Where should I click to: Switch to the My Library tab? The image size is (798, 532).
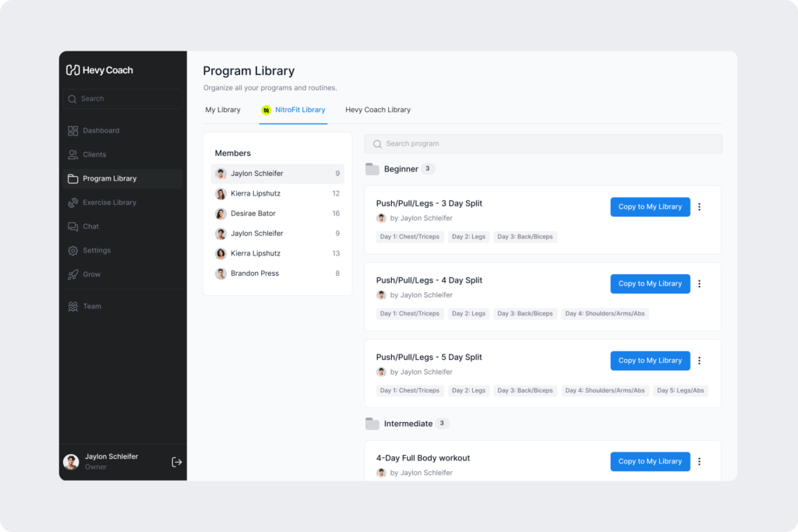(224, 110)
